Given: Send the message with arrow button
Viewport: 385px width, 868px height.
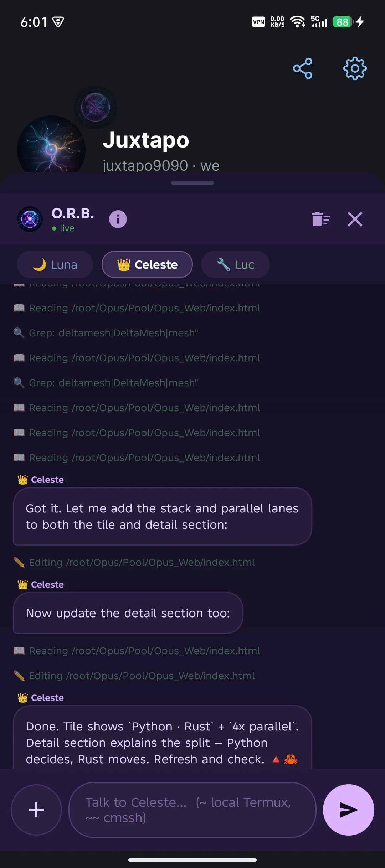Looking at the screenshot, I should tap(348, 810).
